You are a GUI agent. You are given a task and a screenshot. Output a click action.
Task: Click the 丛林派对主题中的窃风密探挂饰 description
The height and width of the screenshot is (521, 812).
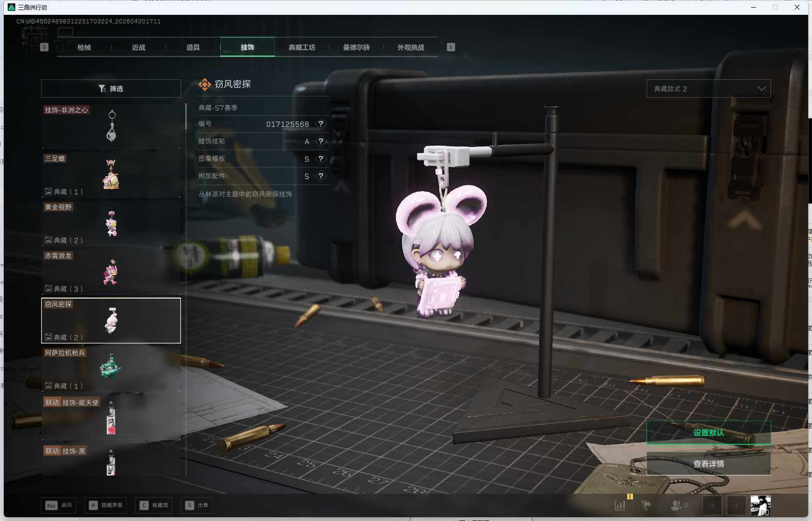(x=245, y=194)
